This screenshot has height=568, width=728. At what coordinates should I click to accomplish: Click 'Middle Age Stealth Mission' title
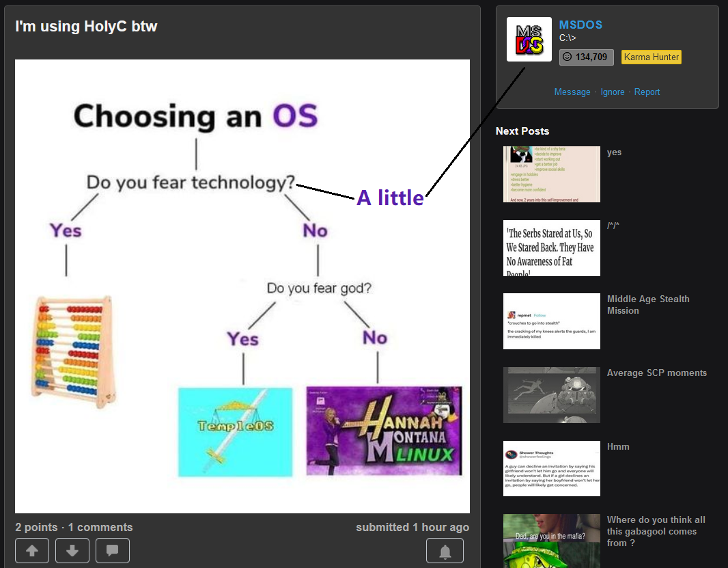pyautogui.click(x=648, y=305)
